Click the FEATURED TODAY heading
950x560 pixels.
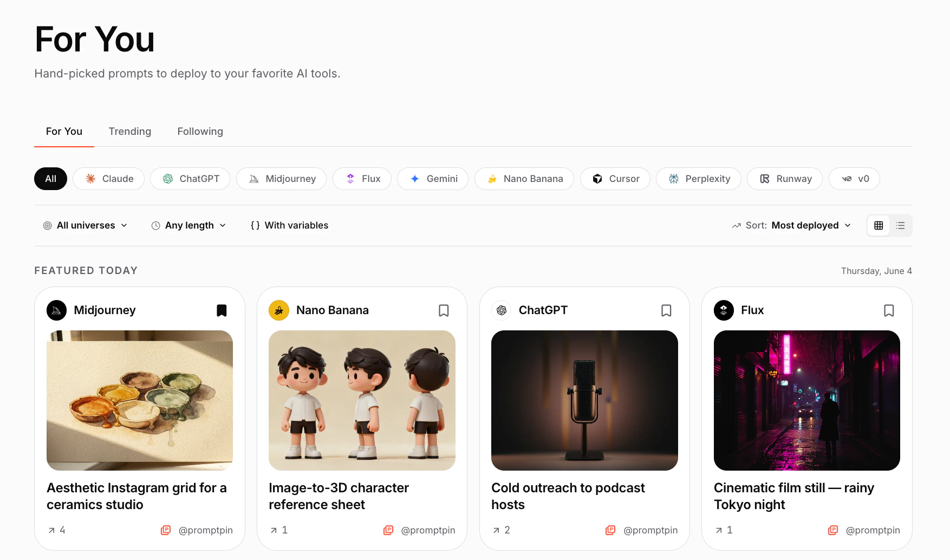click(86, 270)
